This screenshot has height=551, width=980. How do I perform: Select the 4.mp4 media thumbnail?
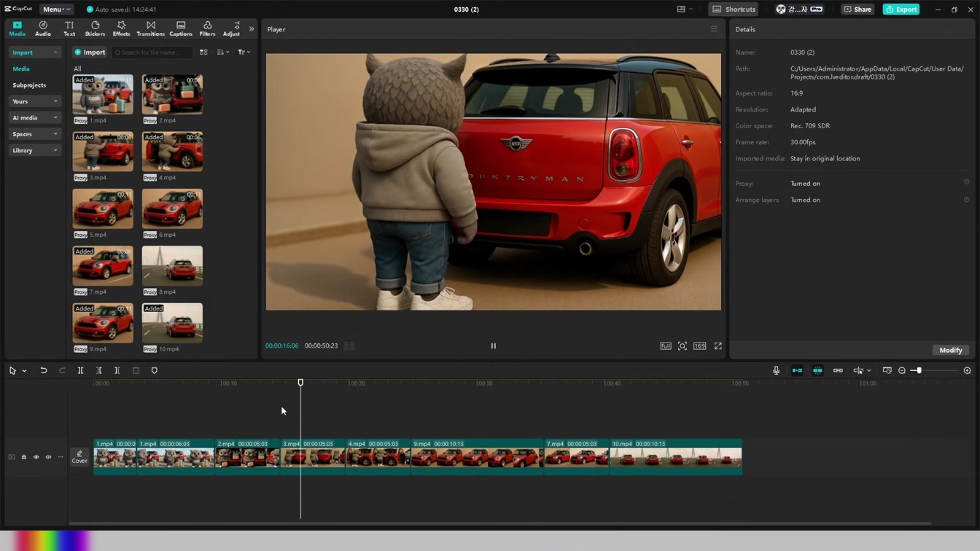(x=172, y=152)
